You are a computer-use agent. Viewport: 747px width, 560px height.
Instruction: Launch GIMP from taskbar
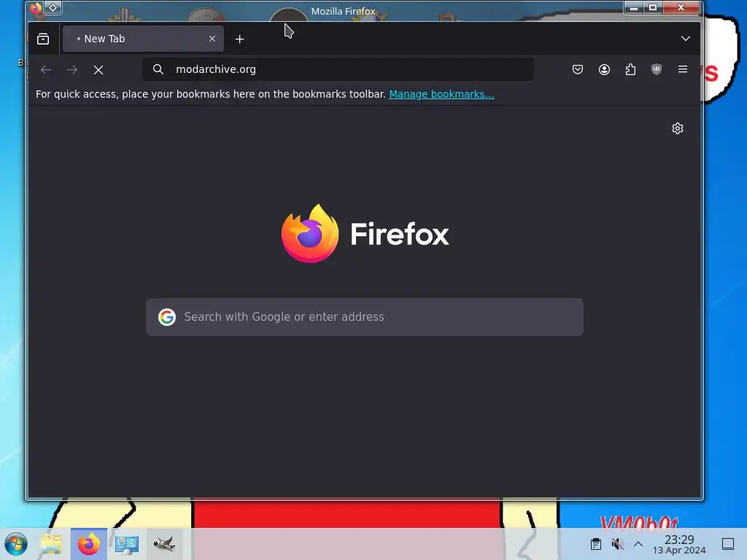[x=164, y=544]
